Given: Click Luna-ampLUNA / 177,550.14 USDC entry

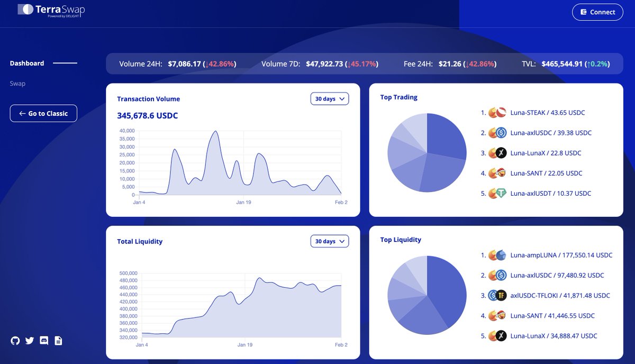Looking at the screenshot, I should pos(561,255).
